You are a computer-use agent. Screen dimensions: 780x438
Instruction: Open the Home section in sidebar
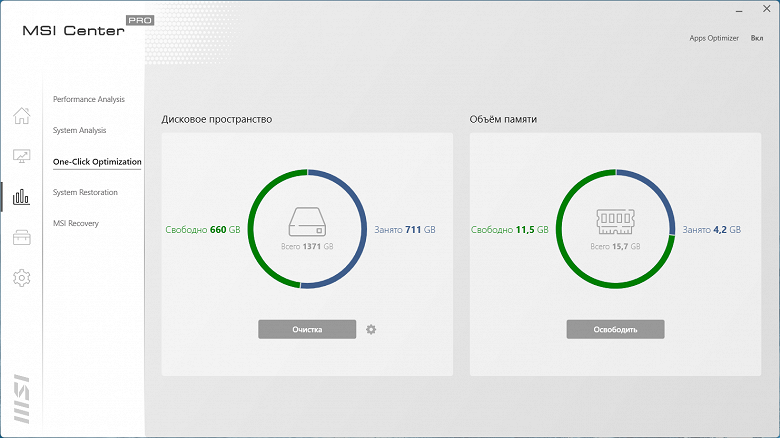21,115
